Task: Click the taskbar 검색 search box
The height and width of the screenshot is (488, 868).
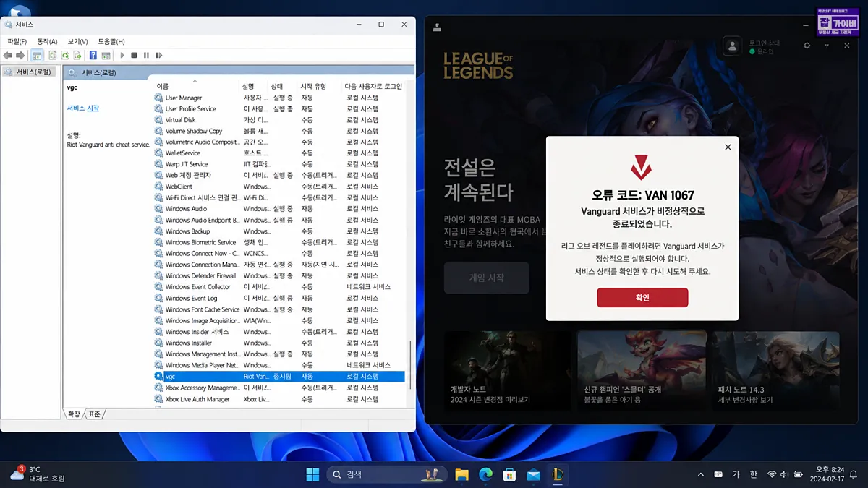Action: tap(386, 474)
